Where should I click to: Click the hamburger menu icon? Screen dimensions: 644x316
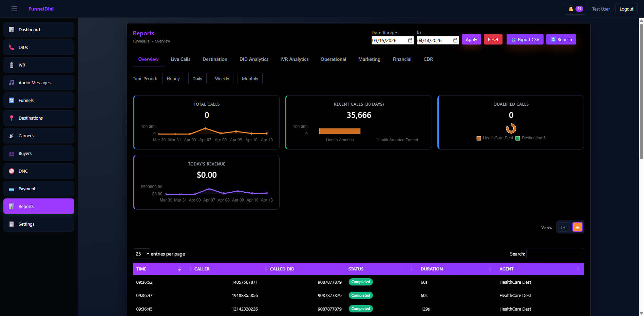pos(14,9)
